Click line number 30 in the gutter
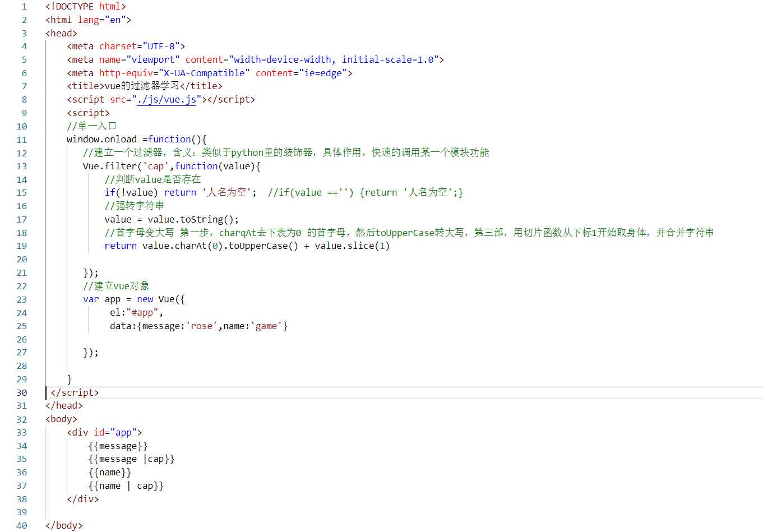763x532 pixels. [x=22, y=392]
